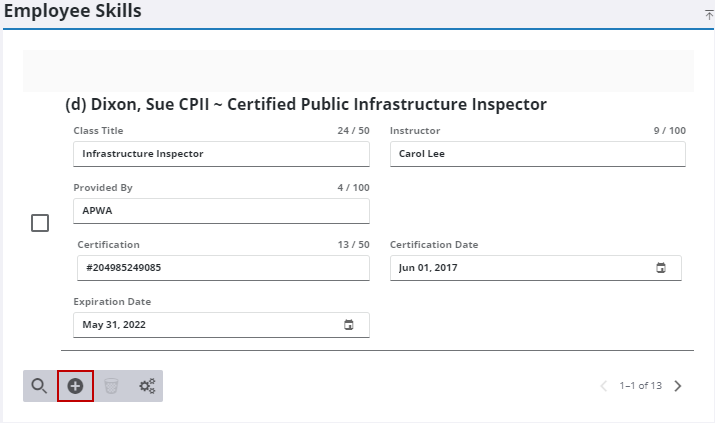Click the Employee Skills section title
715x423 pixels.
[72, 12]
